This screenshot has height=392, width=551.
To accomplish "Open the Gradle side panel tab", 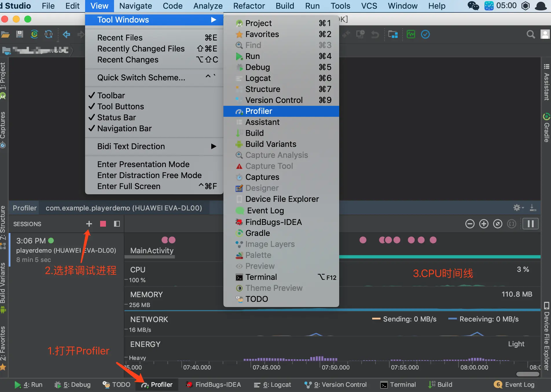I will point(546,127).
